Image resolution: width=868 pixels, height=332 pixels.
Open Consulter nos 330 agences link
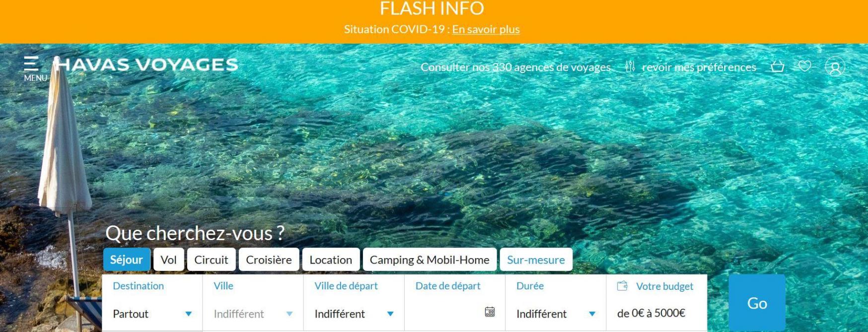click(515, 67)
